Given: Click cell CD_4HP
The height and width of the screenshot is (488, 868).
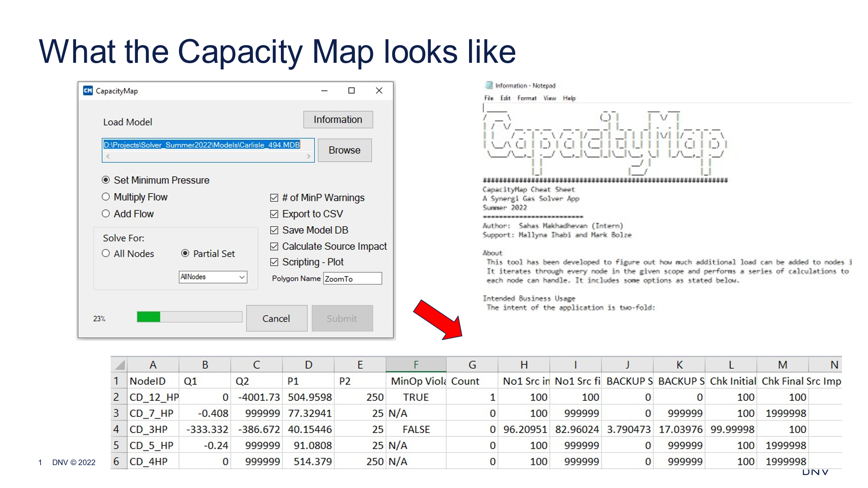Looking at the screenshot, I should tap(153, 462).
